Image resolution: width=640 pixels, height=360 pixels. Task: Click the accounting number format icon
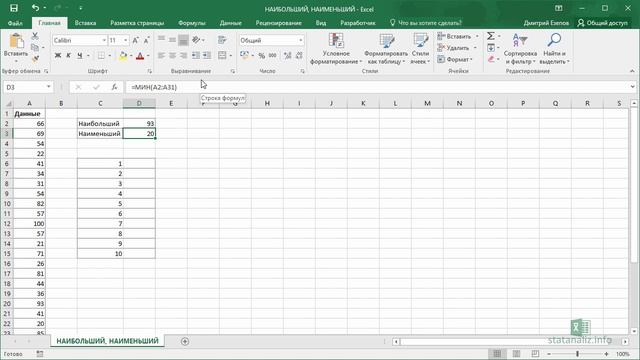click(x=244, y=56)
